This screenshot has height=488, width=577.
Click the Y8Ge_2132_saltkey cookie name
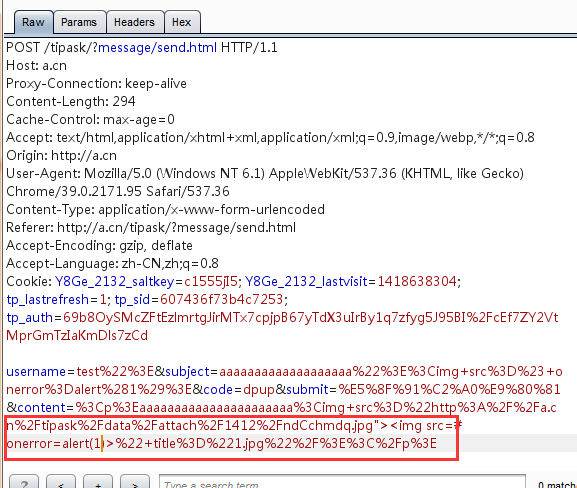[114, 282]
